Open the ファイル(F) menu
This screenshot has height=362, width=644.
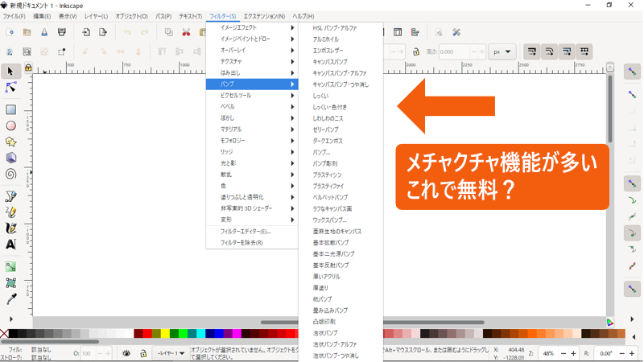click(14, 16)
